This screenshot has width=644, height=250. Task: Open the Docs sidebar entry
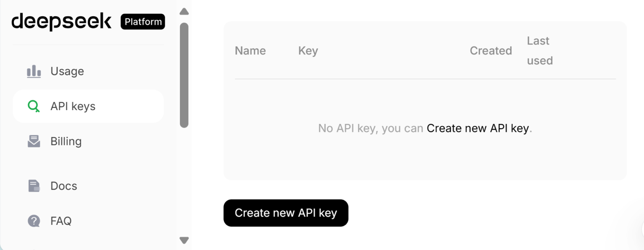(x=63, y=186)
